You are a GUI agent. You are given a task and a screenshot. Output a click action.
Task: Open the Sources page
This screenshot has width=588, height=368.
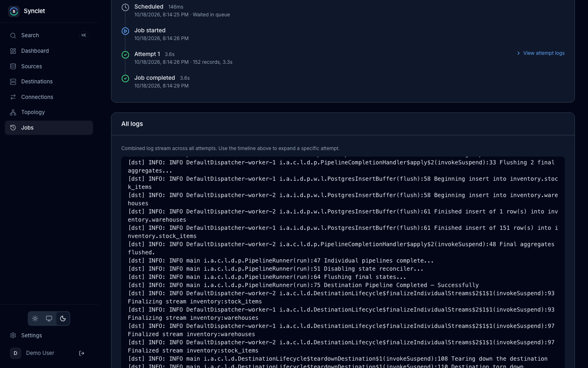click(49, 66)
